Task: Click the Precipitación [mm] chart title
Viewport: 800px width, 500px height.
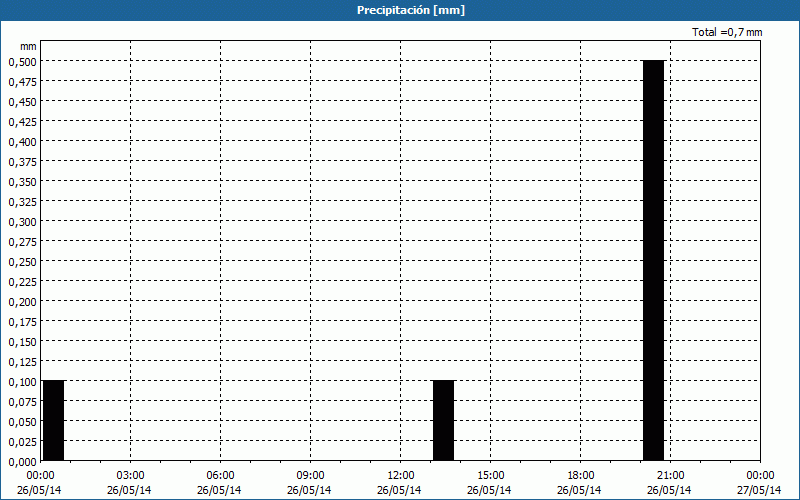Action: [411, 10]
